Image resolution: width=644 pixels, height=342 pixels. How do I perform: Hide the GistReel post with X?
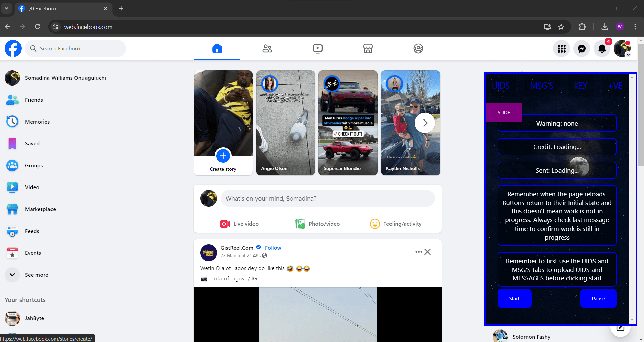tap(428, 252)
